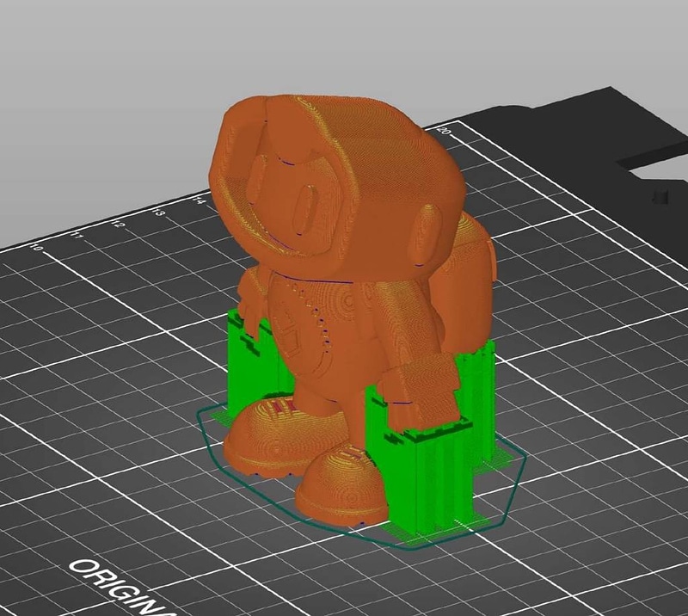Click the bed grid label "12"
This screenshot has height=616, width=688.
tap(118, 224)
